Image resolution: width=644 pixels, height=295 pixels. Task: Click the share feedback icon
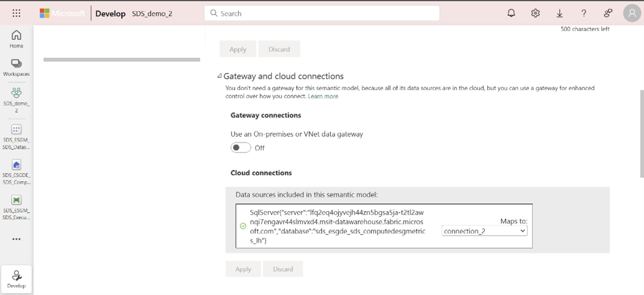609,13
